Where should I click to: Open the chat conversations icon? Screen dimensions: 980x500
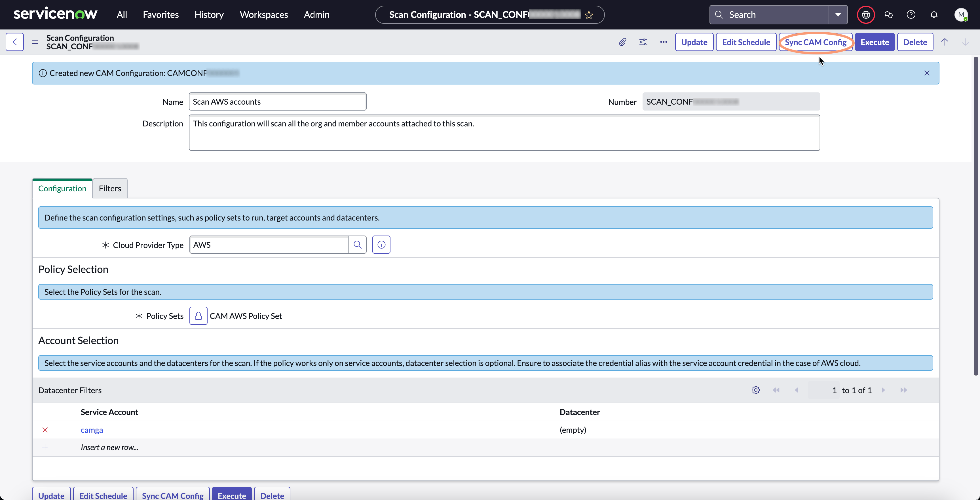889,14
